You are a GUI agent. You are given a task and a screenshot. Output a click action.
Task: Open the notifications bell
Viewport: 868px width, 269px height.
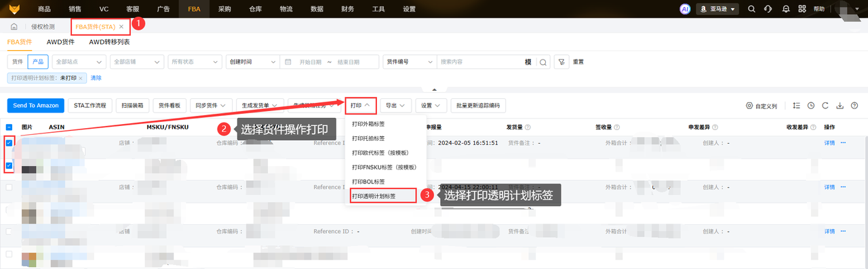click(786, 9)
